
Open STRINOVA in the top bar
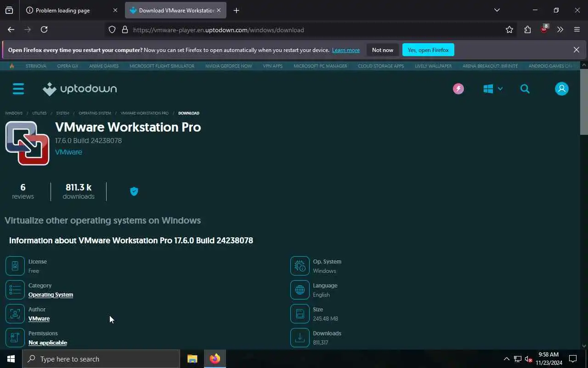coord(36,66)
